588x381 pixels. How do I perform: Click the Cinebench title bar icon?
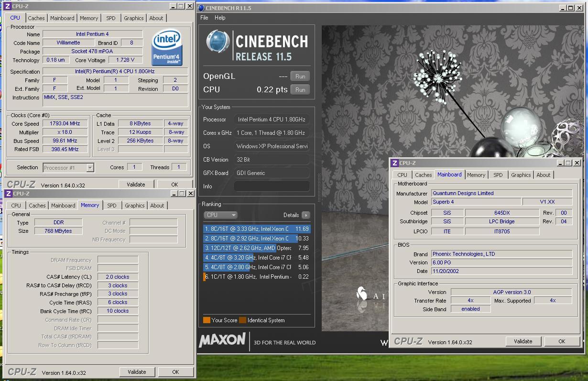point(201,8)
